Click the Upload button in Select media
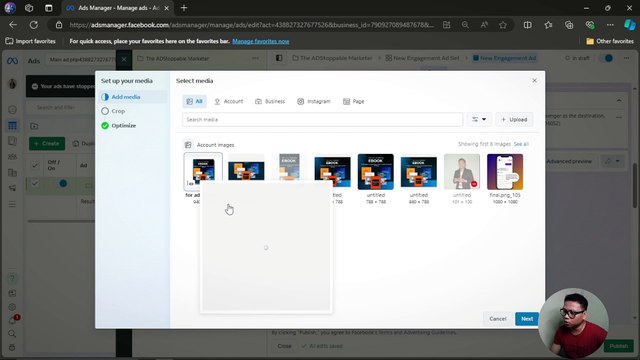640x360 pixels. coord(514,120)
